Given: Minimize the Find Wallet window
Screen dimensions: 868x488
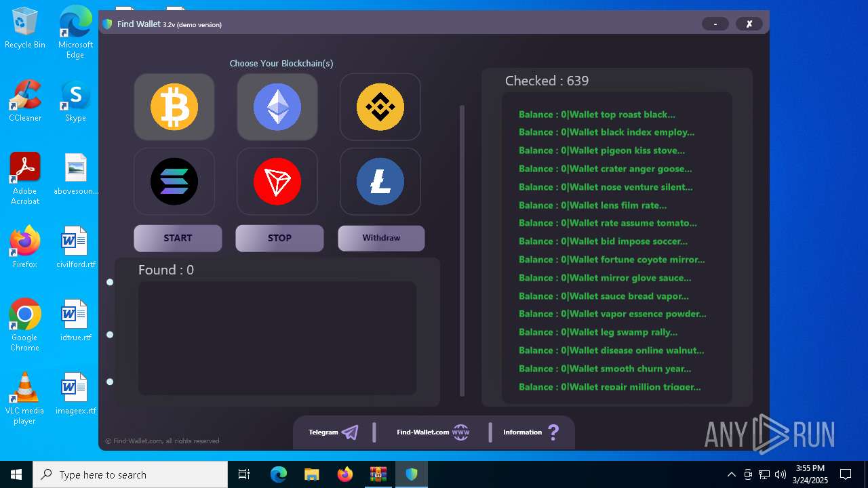Looking at the screenshot, I should click(715, 24).
